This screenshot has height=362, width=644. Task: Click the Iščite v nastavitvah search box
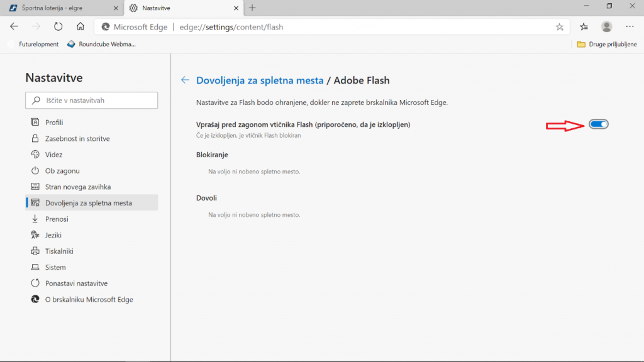click(91, 100)
